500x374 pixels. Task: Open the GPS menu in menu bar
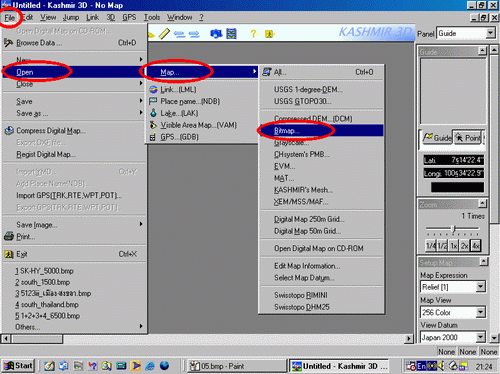click(129, 17)
